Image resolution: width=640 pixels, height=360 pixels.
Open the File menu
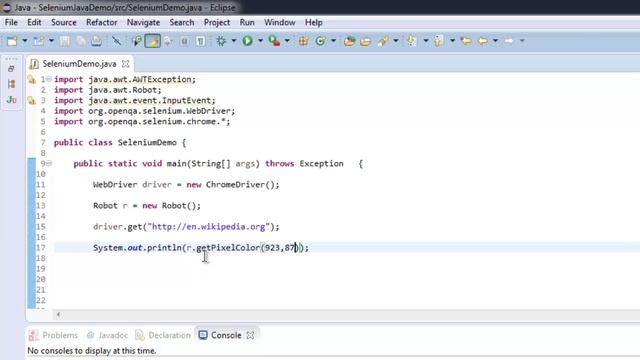[11, 22]
